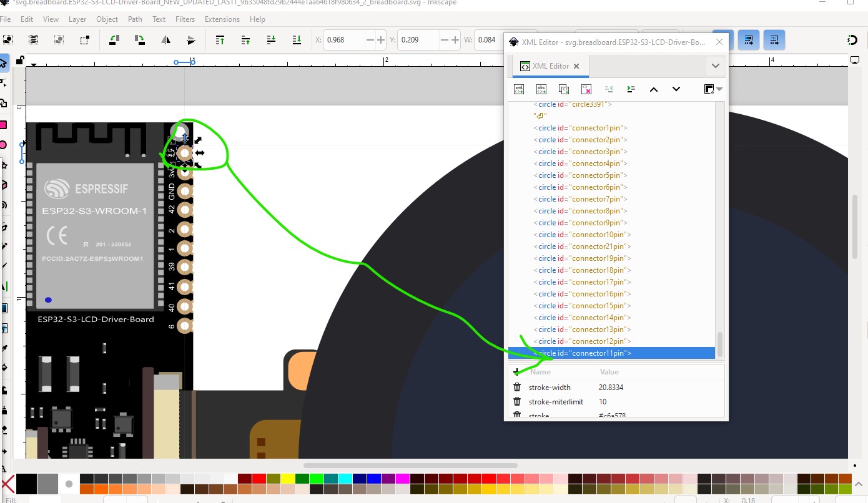Add new attribute with plus button
Screen dimensions: 868x503
pyautogui.click(x=516, y=372)
